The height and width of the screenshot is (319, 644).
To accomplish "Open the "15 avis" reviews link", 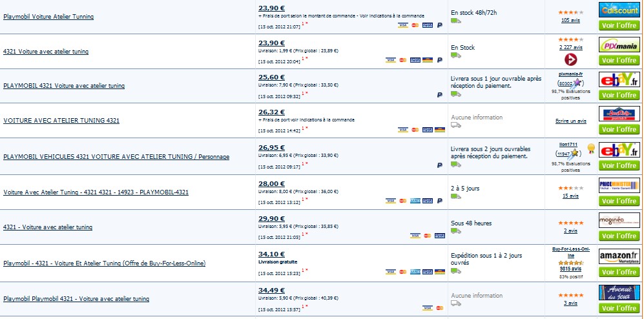I will tap(570, 196).
